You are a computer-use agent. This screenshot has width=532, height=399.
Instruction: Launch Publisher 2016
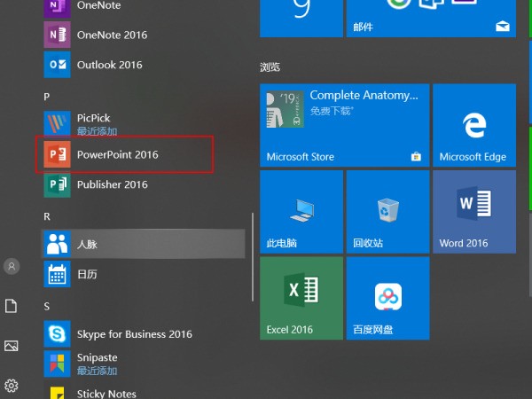tap(112, 184)
